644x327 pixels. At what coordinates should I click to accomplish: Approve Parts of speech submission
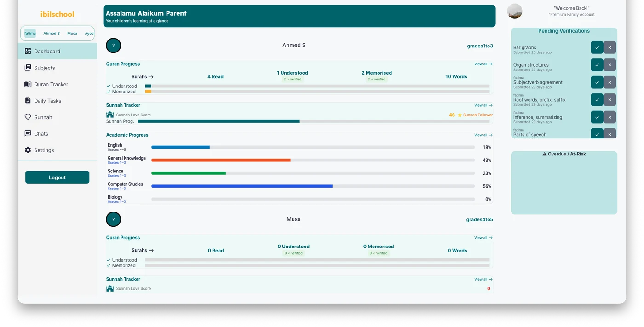point(597,134)
